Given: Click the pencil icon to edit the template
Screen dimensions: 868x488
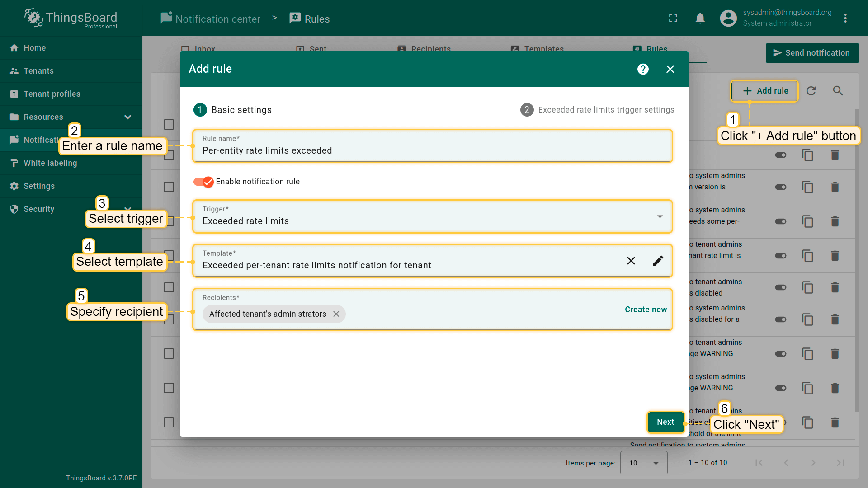Looking at the screenshot, I should click(658, 261).
